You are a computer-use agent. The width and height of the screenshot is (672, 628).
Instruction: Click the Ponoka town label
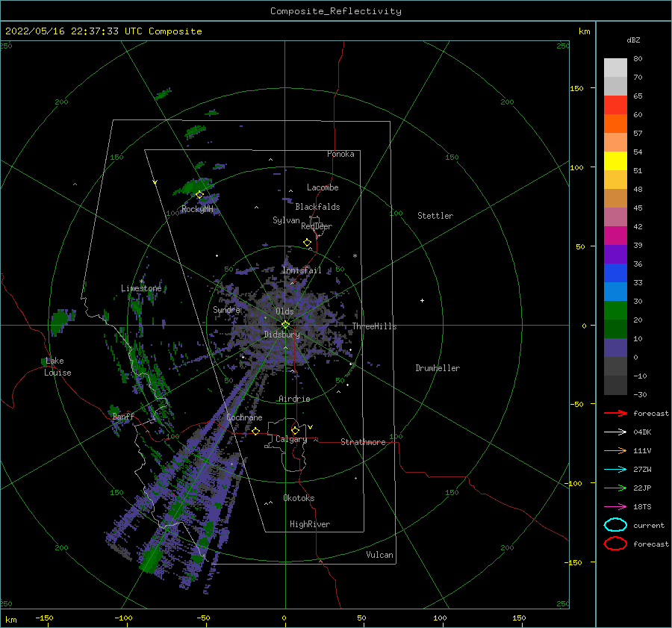point(340,154)
